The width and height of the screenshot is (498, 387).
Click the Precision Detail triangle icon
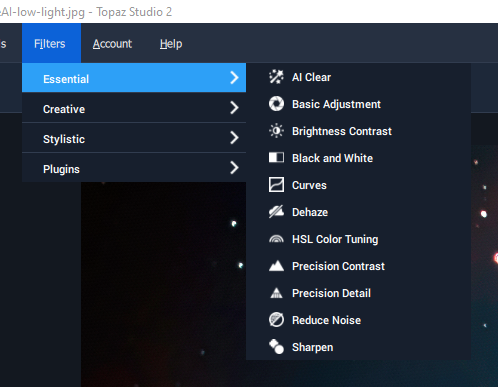click(x=276, y=293)
